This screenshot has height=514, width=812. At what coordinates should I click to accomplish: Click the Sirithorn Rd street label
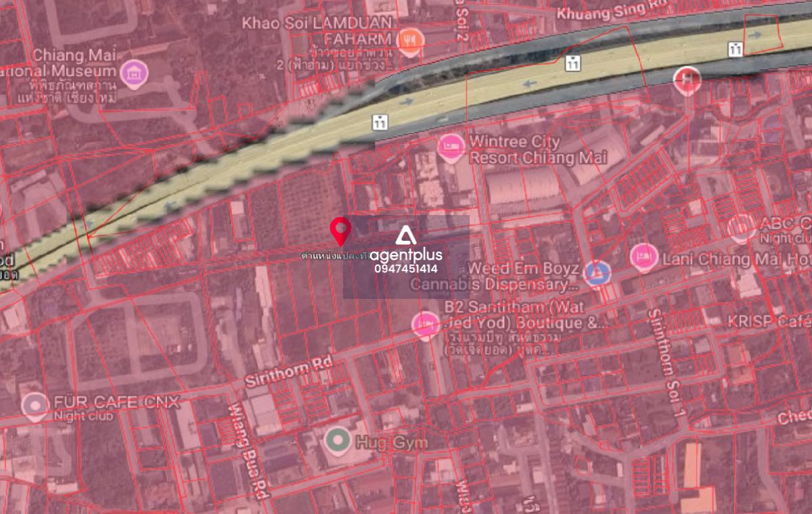(289, 370)
